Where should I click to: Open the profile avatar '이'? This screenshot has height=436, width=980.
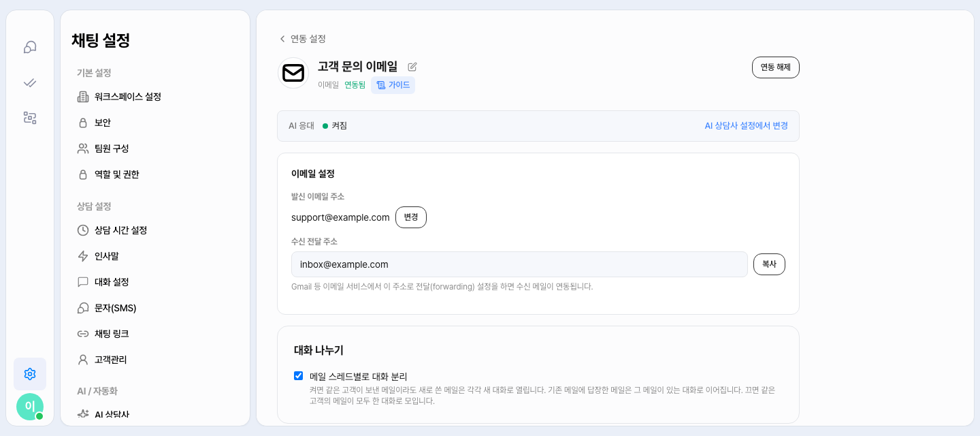[x=30, y=407]
